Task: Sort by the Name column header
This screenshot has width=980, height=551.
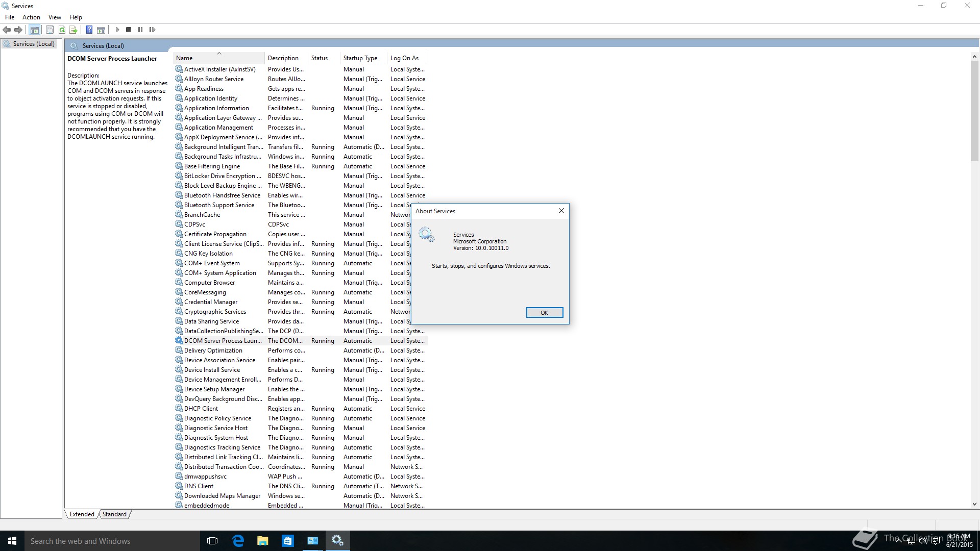Action: [x=218, y=58]
